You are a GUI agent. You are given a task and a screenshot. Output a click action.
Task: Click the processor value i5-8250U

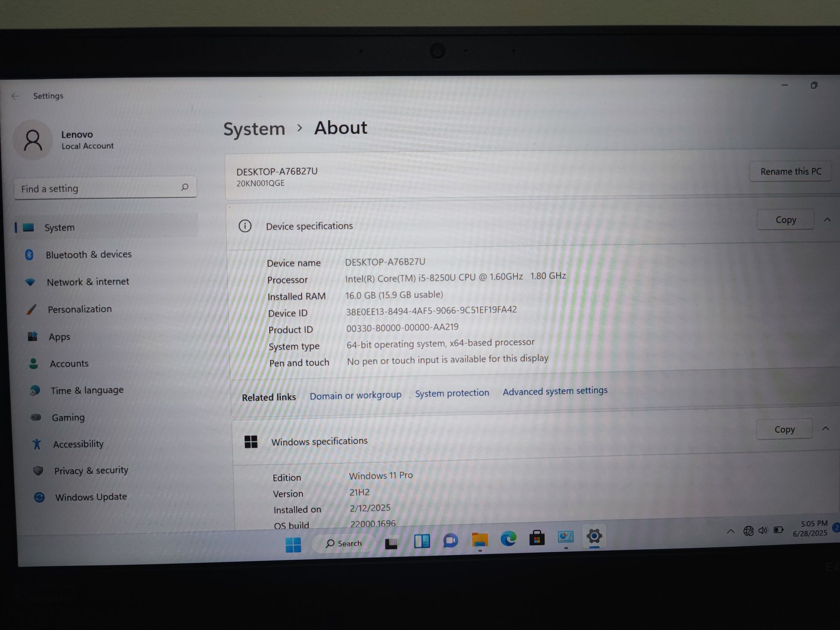click(455, 277)
